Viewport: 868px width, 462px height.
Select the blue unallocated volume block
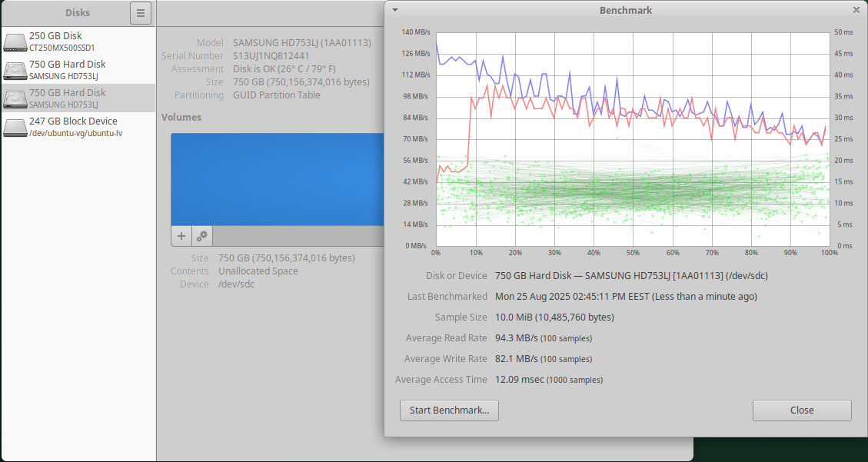tap(278, 179)
